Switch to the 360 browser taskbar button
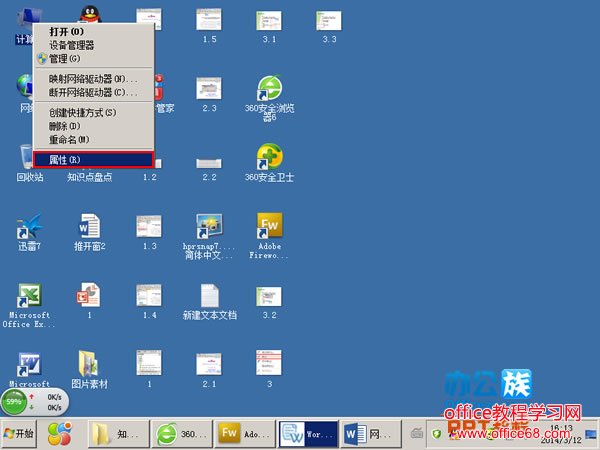 point(181,434)
